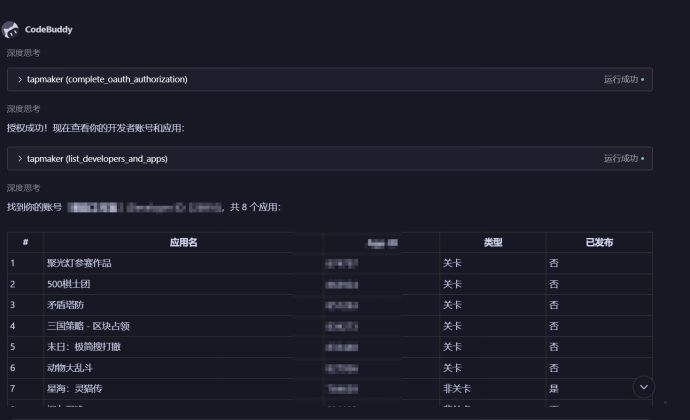Click the 应用名 column header
Screen dimensions: 690x420
pos(184,243)
